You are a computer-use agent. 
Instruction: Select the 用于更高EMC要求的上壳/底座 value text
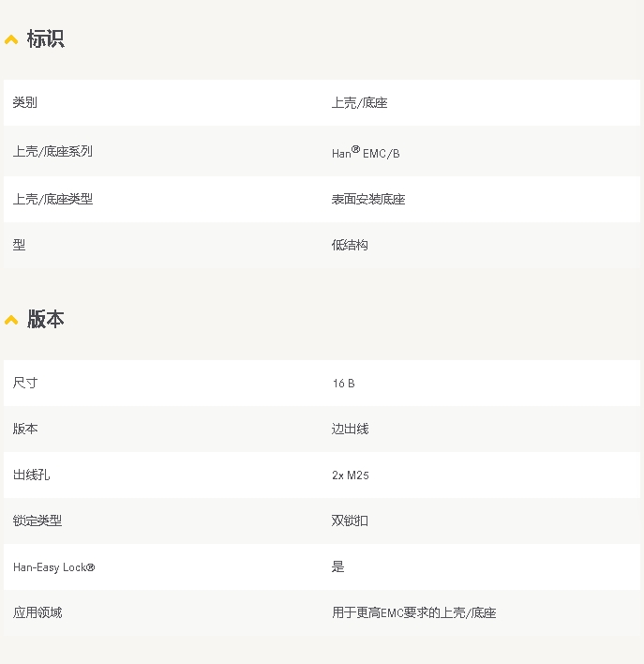tap(413, 612)
